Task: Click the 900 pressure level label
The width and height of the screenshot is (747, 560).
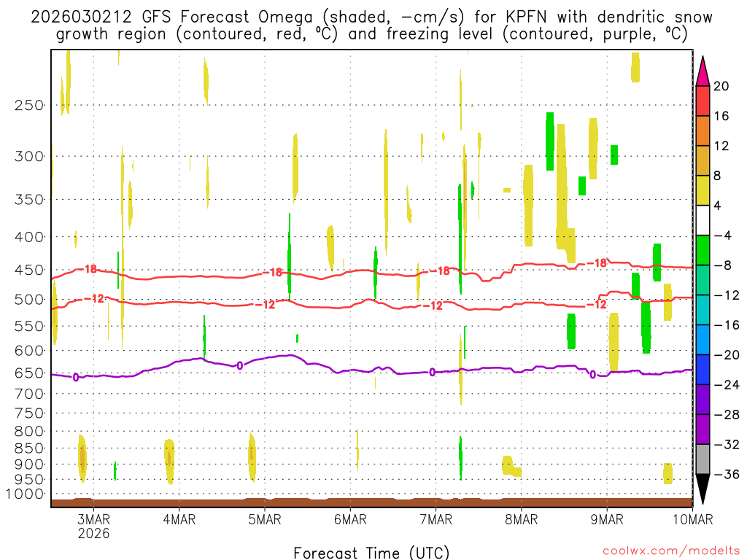Action: (x=29, y=464)
